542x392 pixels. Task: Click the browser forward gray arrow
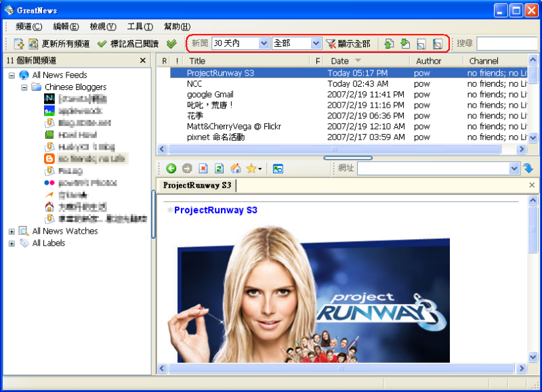[187, 169]
